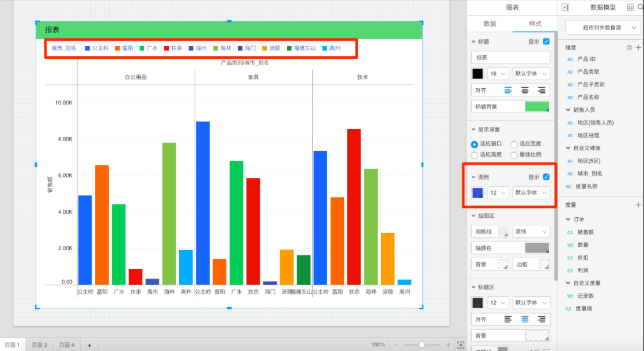Click the 海门 legend entry
Image resolution: width=644 pixels, height=351 pixels.
(247, 48)
